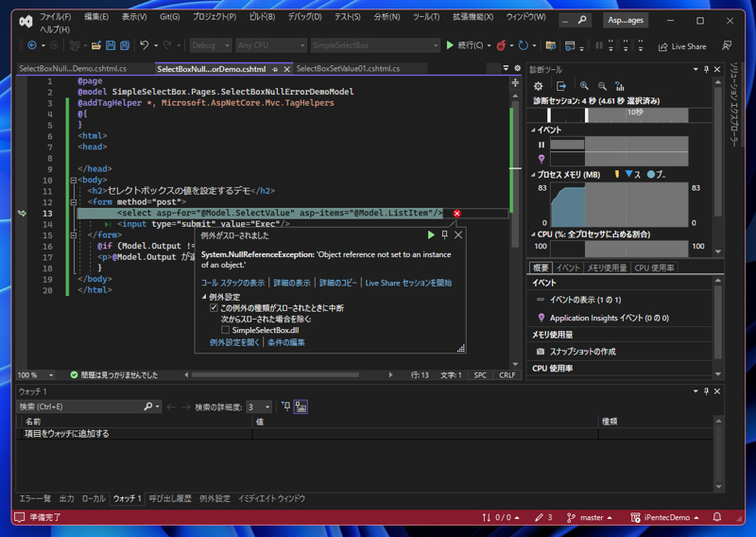The height and width of the screenshot is (537, 756).
Task: Open the Git(G) menu
Action: click(170, 17)
